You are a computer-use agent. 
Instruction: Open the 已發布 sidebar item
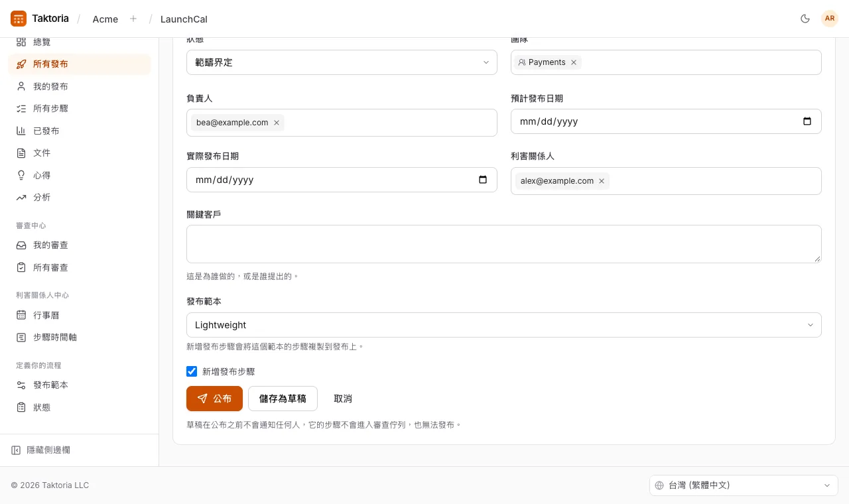pyautogui.click(x=80, y=131)
